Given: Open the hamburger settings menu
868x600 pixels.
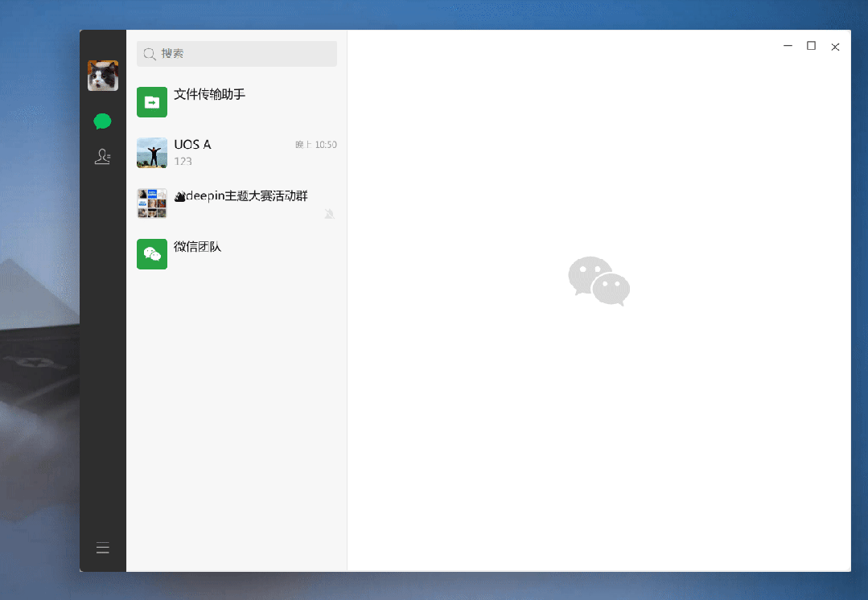Looking at the screenshot, I should coord(102,547).
